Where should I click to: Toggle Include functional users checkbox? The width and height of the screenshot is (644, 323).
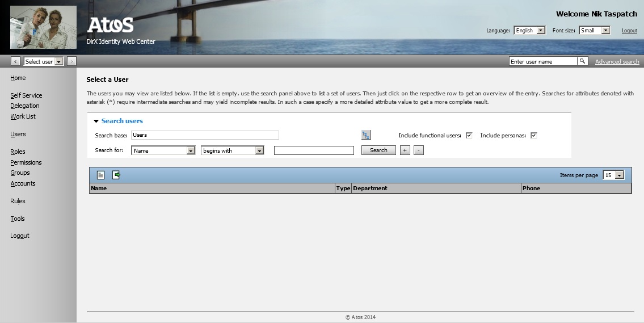point(469,136)
